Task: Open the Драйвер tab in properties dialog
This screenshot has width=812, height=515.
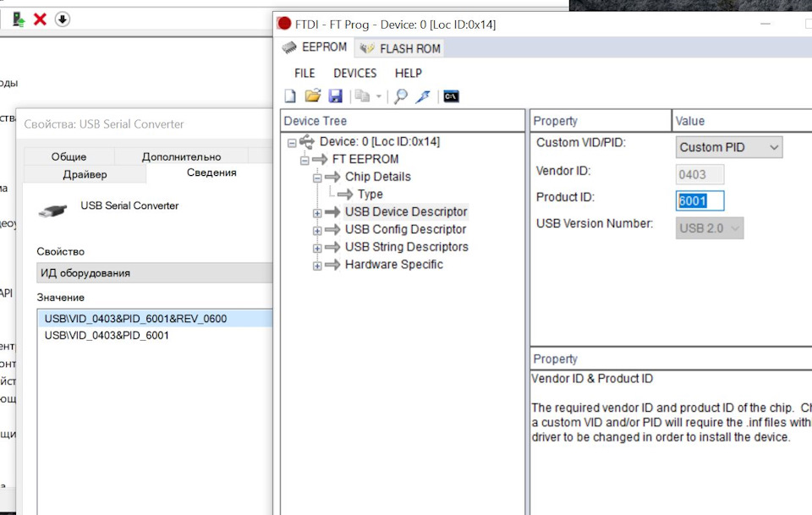Action: pyautogui.click(x=85, y=174)
